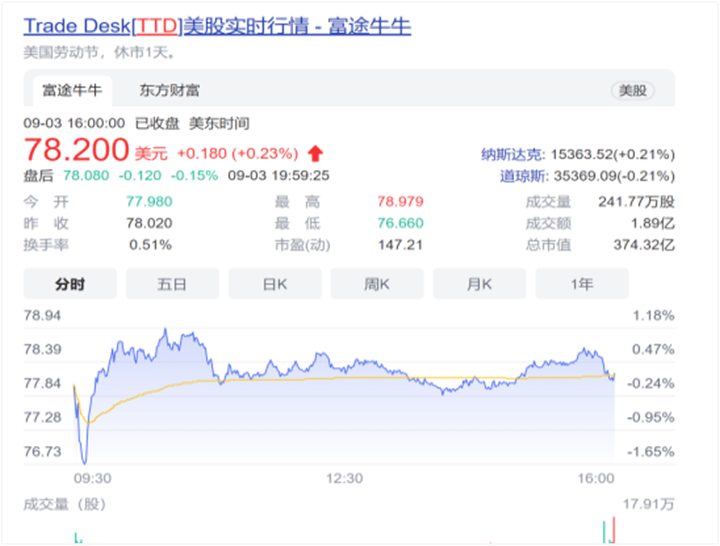Click the previous close value 78.020

(149, 223)
